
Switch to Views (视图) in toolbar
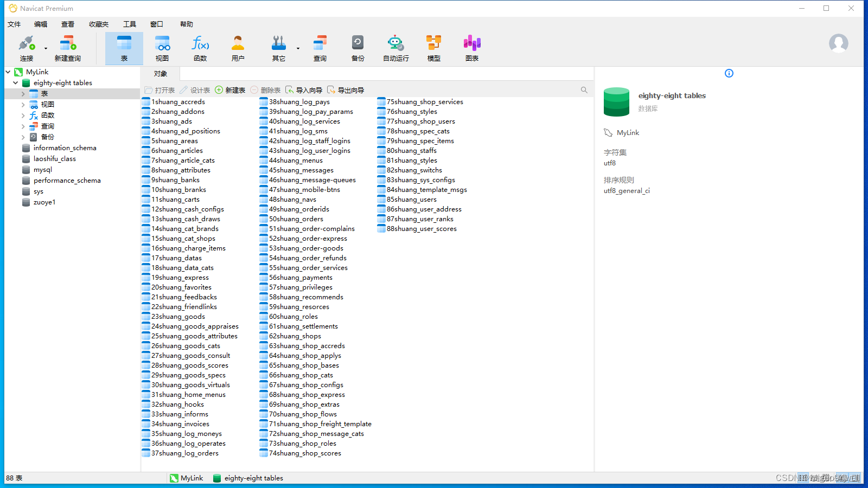(x=162, y=48)
